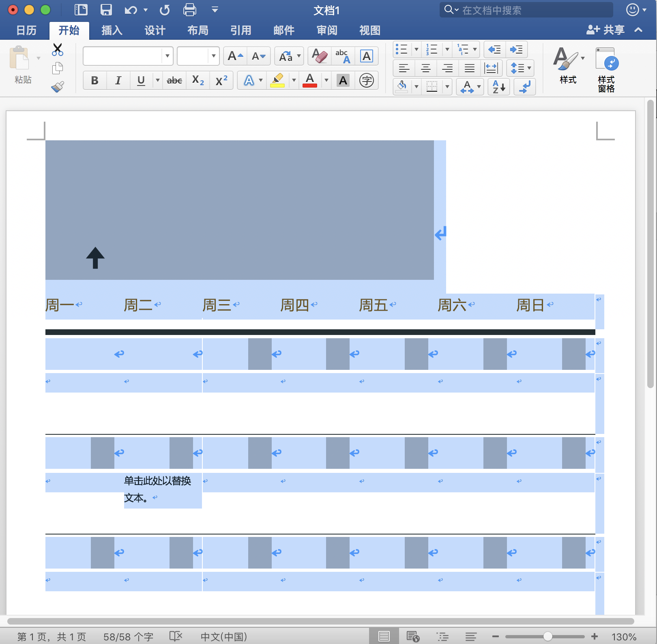Align text right
Screen dimensions: 657x644
click(x=448, y=68)
